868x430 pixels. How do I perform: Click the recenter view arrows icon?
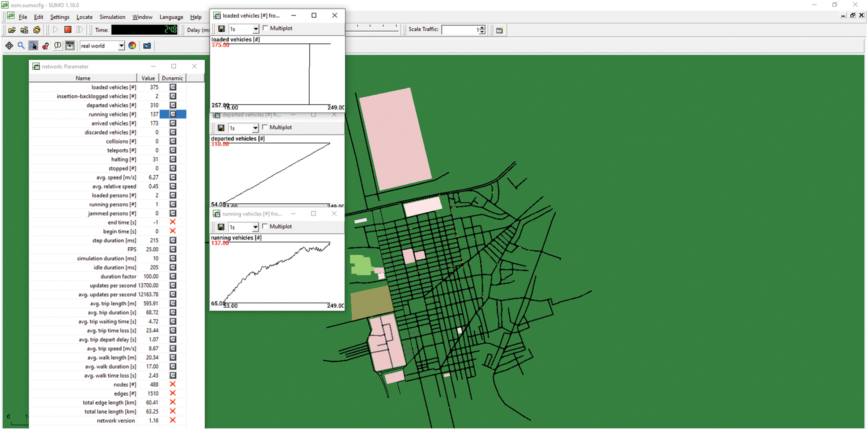point(9,46)
